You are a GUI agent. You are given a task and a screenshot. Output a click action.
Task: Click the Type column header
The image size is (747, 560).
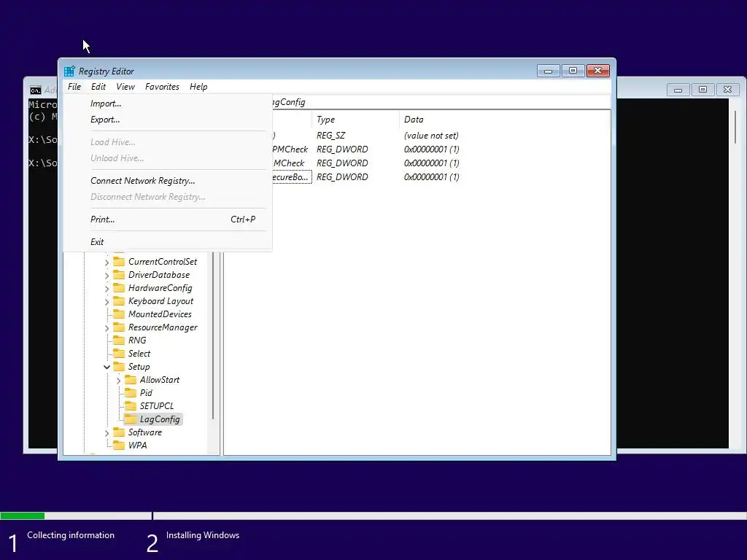tap(355, 120)
